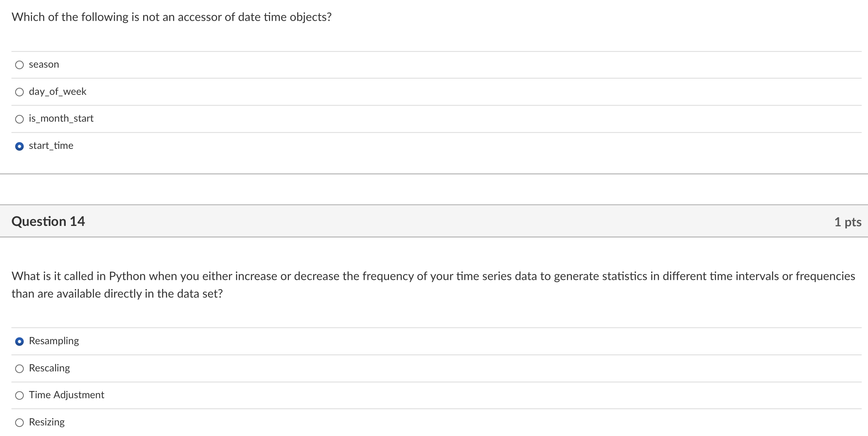Select the 'Rescaling' radio button
The height and width of the screenshot is (436, 868).
19,369
